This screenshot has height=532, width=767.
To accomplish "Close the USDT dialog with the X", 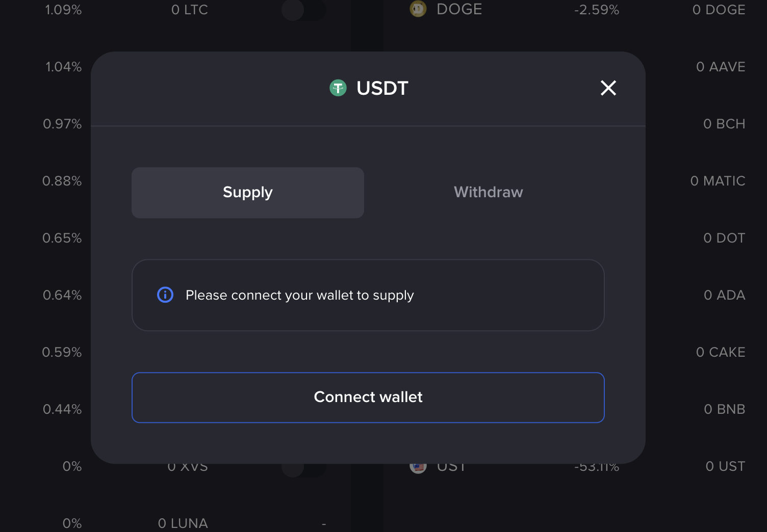I will [x=608, y=88].
